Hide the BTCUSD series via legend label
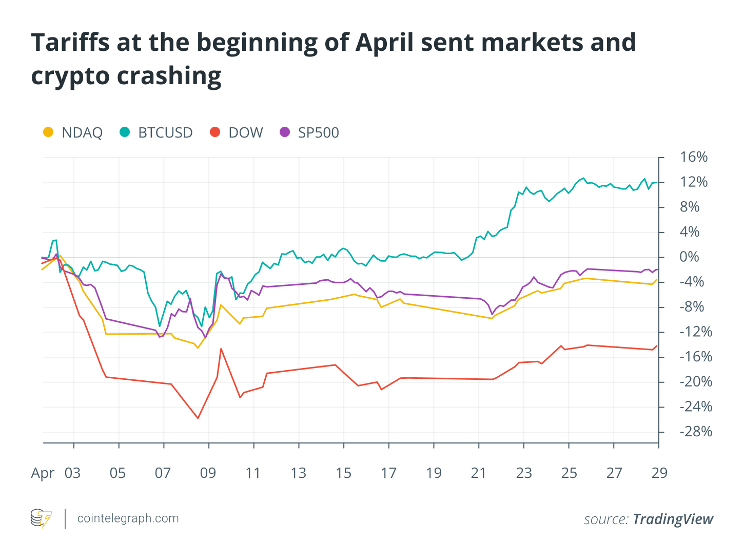744x560 pixels. [x=165, y=133]
